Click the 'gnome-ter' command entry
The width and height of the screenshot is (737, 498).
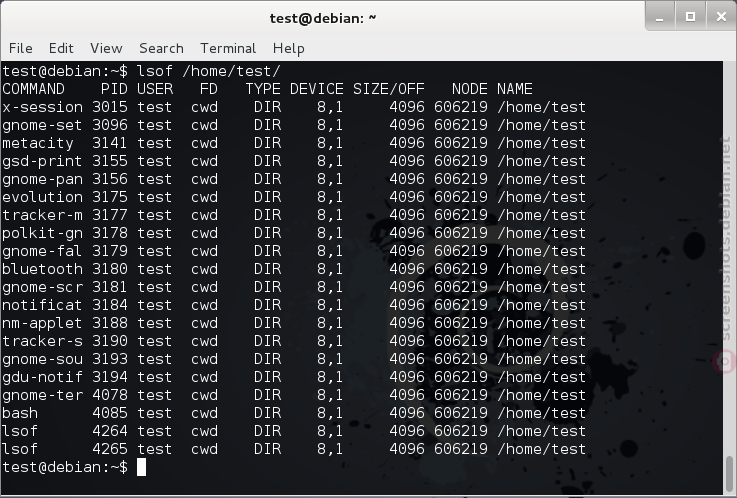click(x=42, y=395)
